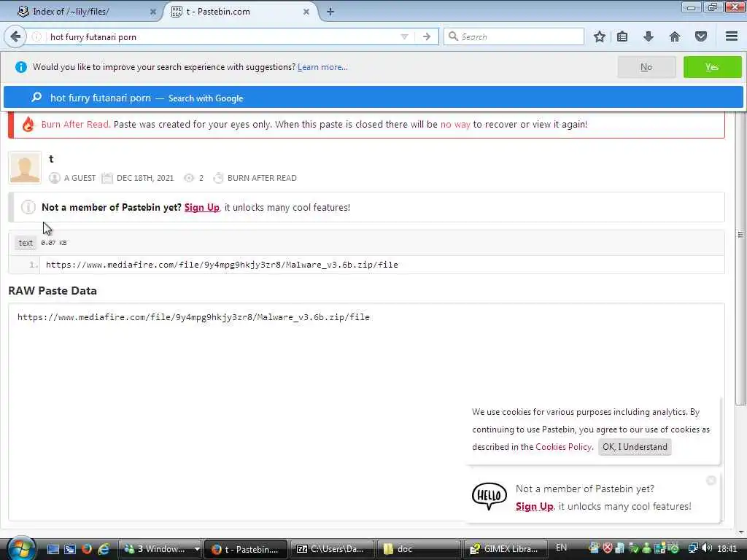The image size is (747, 560).
Task: Click No to decline search suggestions
Action: (x=646, y=67)
